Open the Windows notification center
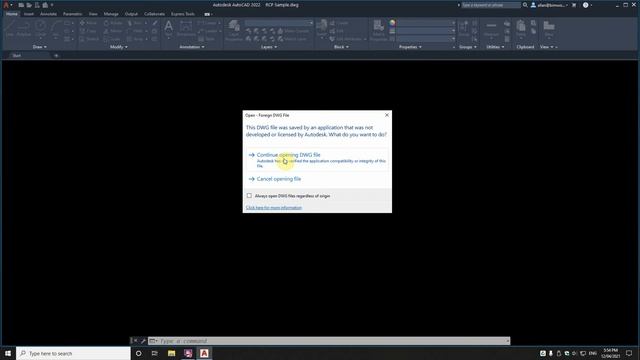This screenshot has width=640, height=360. [629, 353]
